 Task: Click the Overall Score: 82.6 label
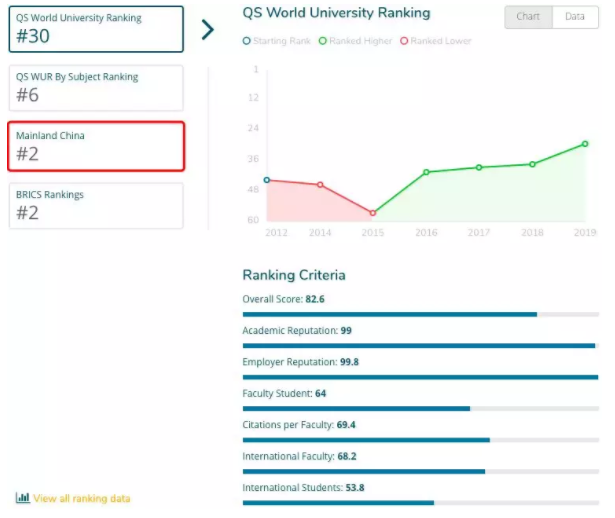point(283,299)
